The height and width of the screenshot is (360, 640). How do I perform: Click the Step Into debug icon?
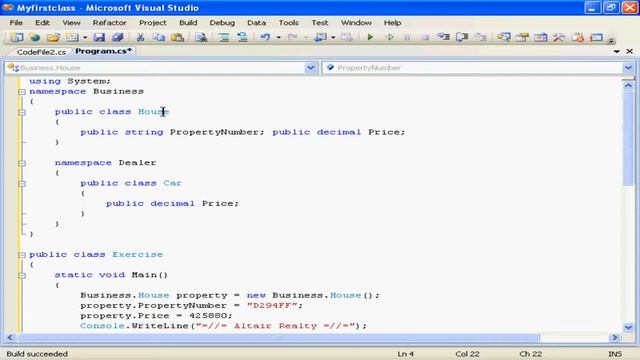click(x=443, y=38)
